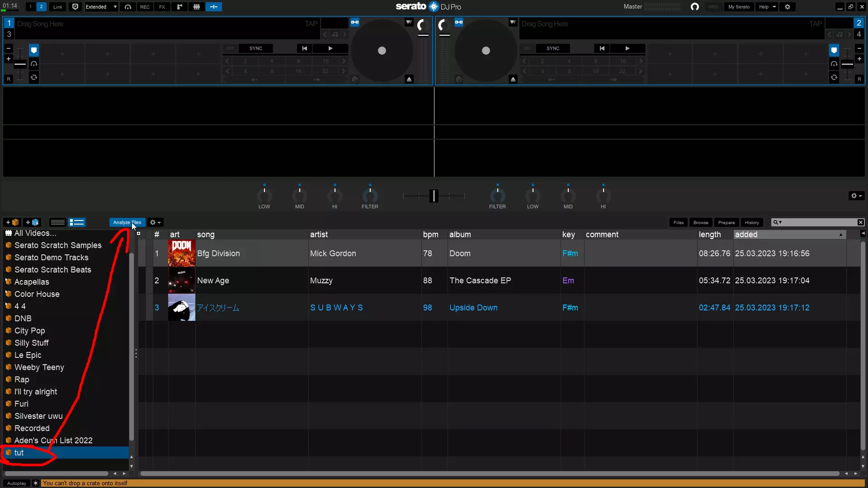The height and width of the screenshot is (488, 868).
Task: Open the Prepare panel tab
Action: (726, 222)
